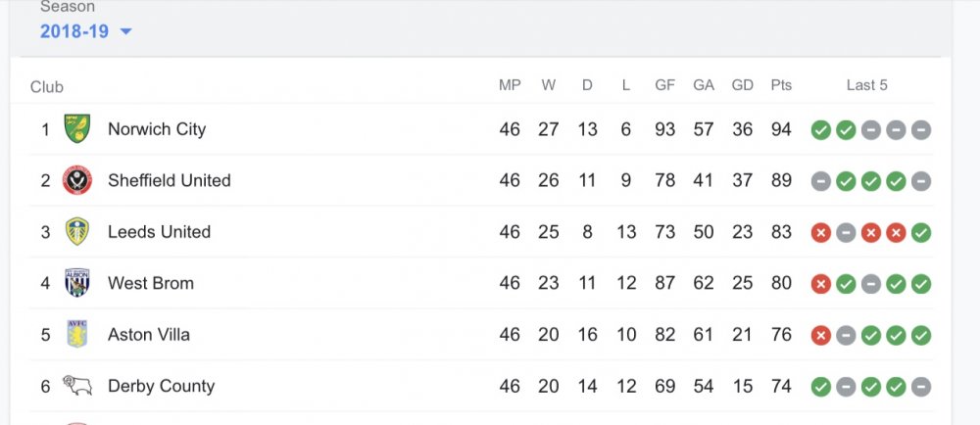Open the 2018-19 season dropdown
The width and height of the screenshot is (980, 425).
pyautogui.click(x=76, y=31)
